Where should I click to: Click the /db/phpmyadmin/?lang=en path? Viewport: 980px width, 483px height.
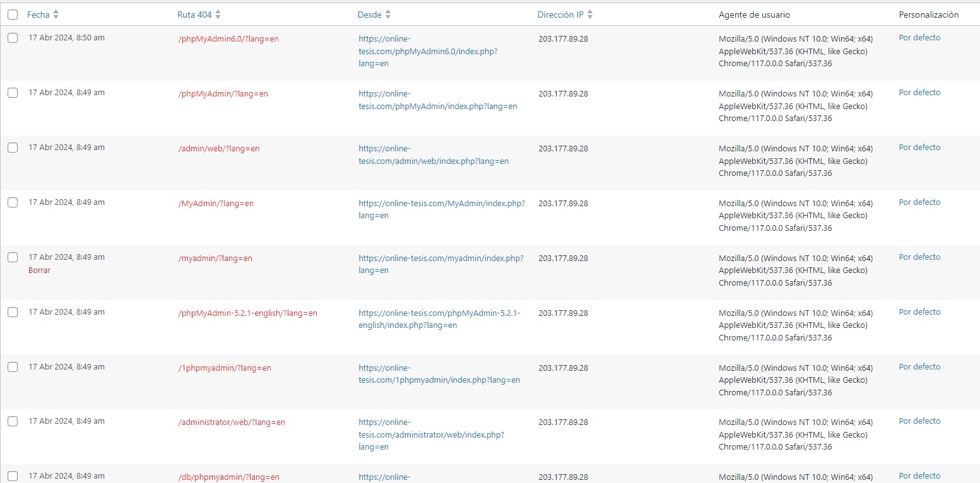tap(229, 477)
